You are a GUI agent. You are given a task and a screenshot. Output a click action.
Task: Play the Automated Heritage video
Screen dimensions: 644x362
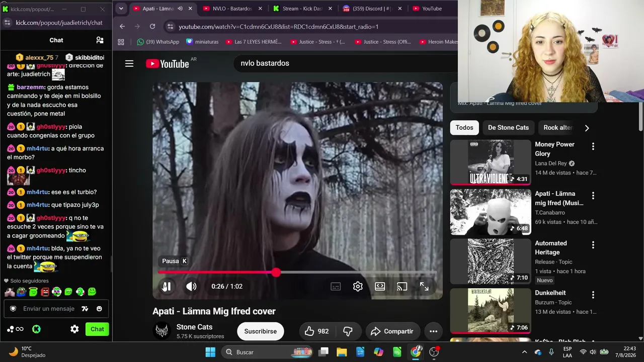pyautogui.click(x=491, y=261)
